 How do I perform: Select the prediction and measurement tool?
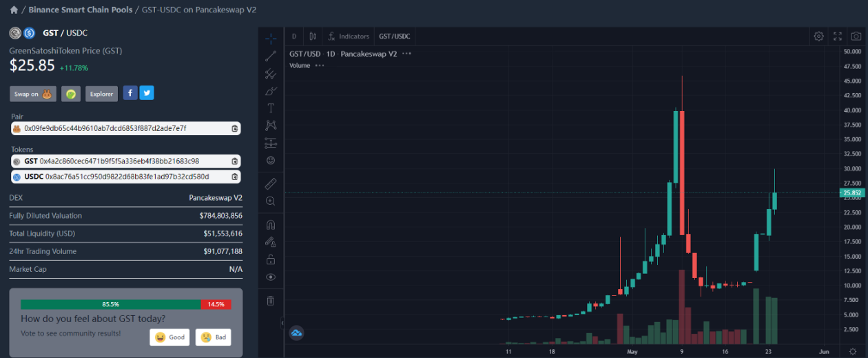point(271,143)
